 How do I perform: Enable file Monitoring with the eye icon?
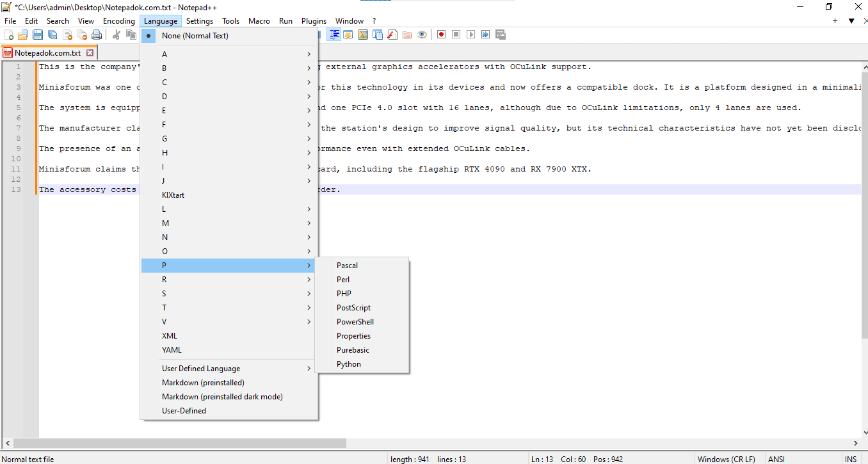(421, 35)
